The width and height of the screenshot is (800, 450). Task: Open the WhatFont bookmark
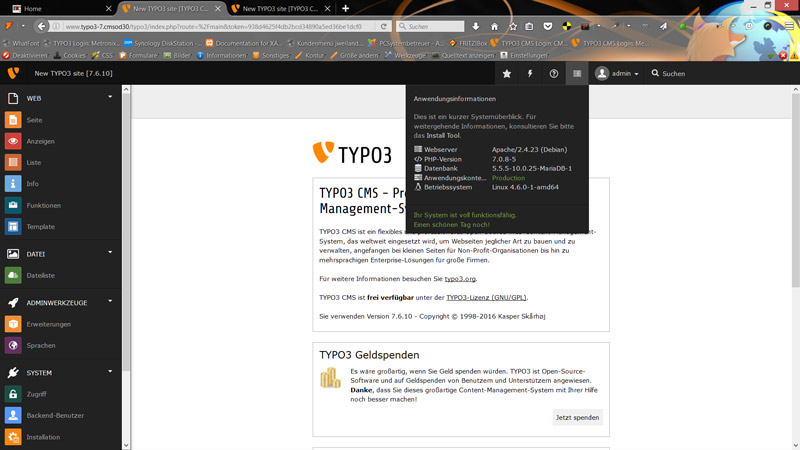[21, 43]
